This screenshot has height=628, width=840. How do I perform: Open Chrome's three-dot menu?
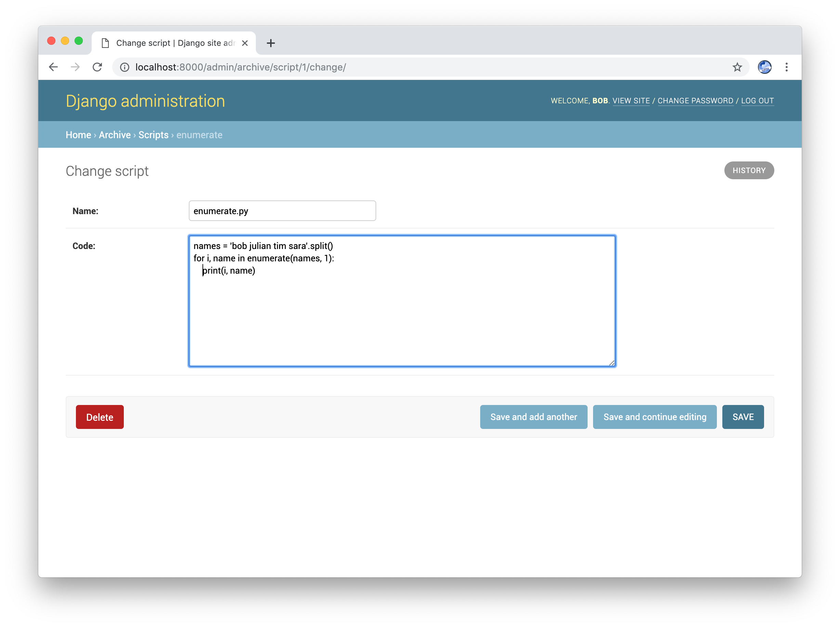(x=786, y=67)
